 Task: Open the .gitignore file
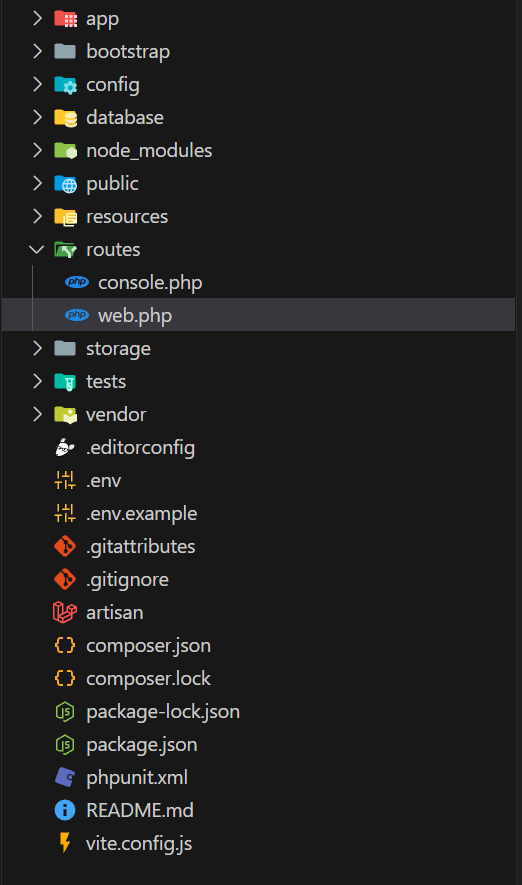tap(128, 580)
